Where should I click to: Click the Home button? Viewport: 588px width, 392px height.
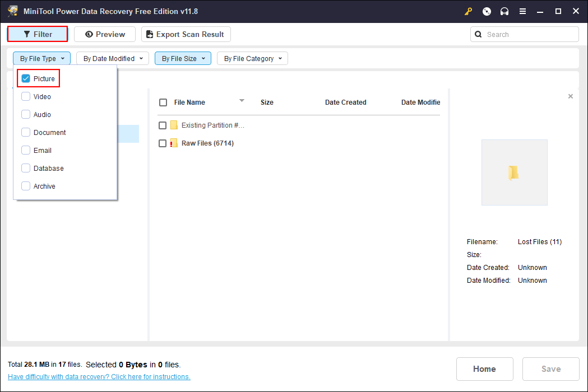pyautogui.click(x=484, y=369)
